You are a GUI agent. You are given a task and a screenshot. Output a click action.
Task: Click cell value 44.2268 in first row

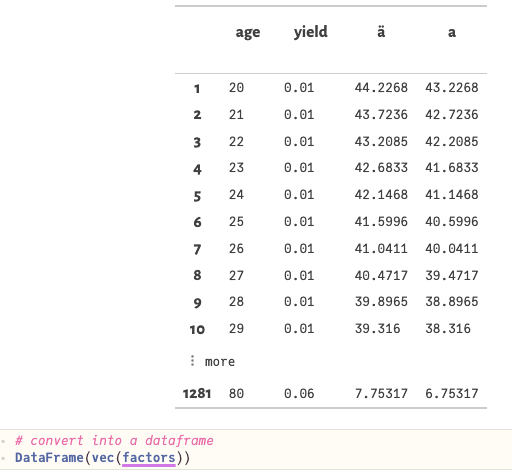[x=381, y=88]
